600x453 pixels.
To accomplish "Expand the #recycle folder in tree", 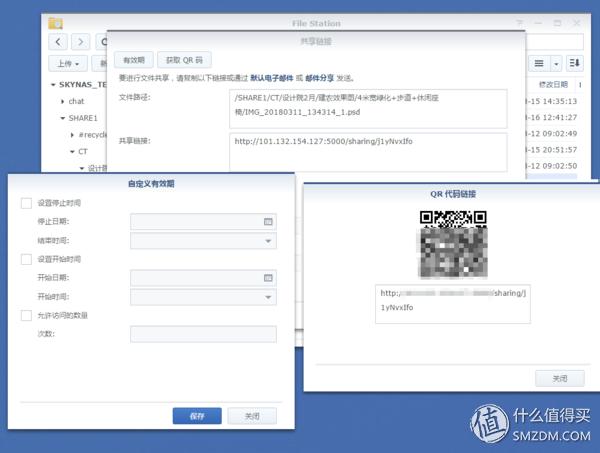I will (72, 135).
